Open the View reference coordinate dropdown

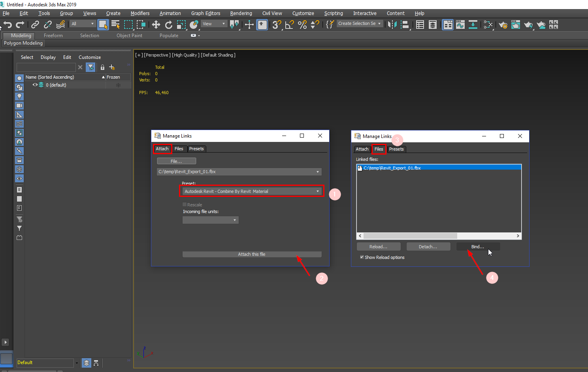pos(214,24)
